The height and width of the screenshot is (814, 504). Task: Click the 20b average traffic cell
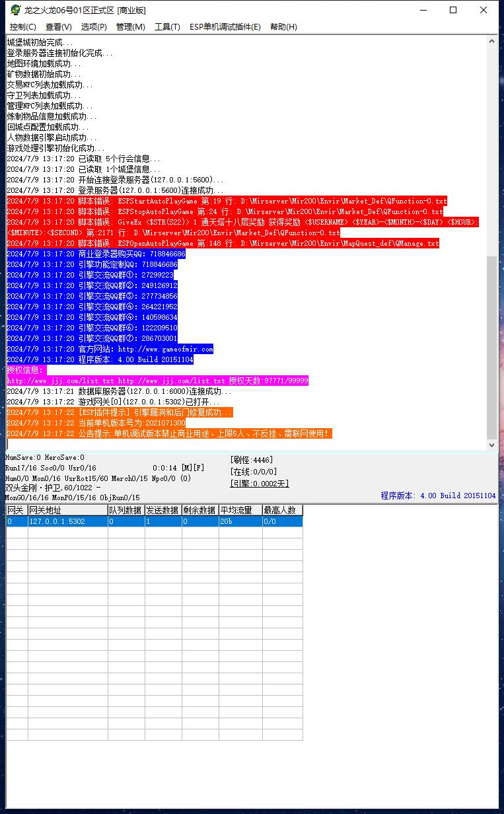point(240,521)
